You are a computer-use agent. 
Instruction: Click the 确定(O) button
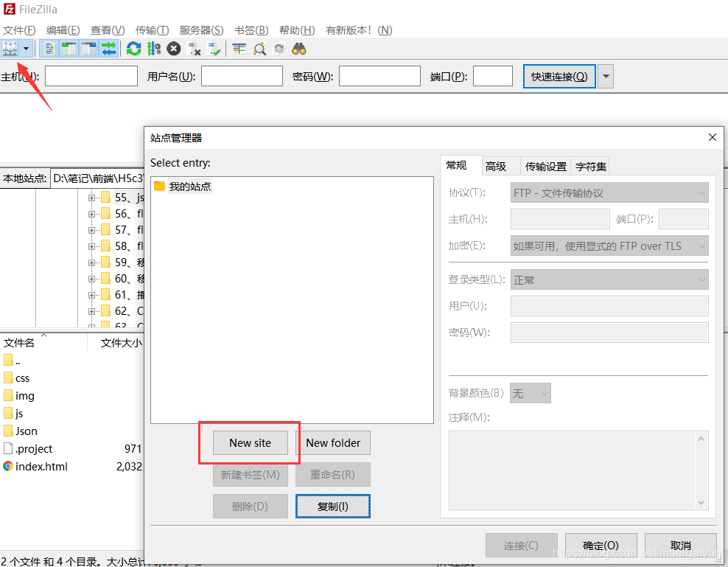point(601,545)
